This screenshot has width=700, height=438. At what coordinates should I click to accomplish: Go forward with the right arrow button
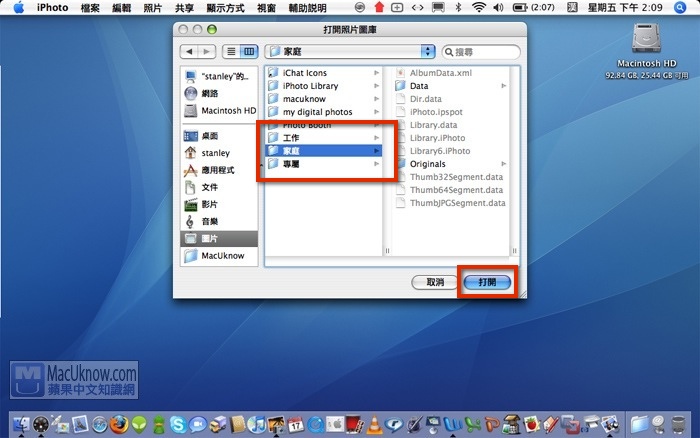coord(207,52)
